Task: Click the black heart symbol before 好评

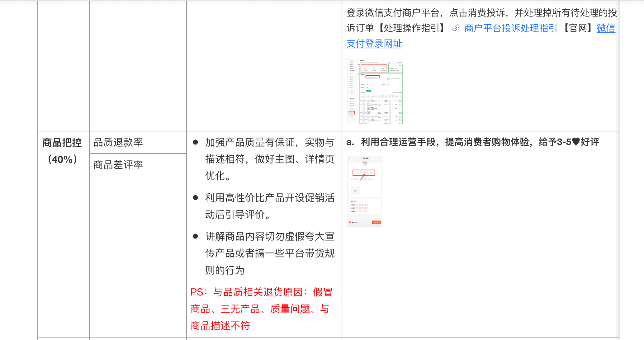Action: (576, 142)
